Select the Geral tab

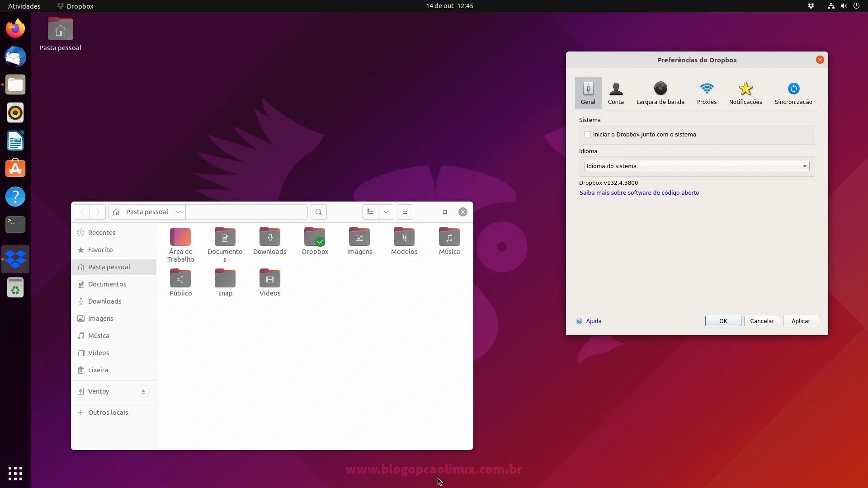(x=588, y=93)
